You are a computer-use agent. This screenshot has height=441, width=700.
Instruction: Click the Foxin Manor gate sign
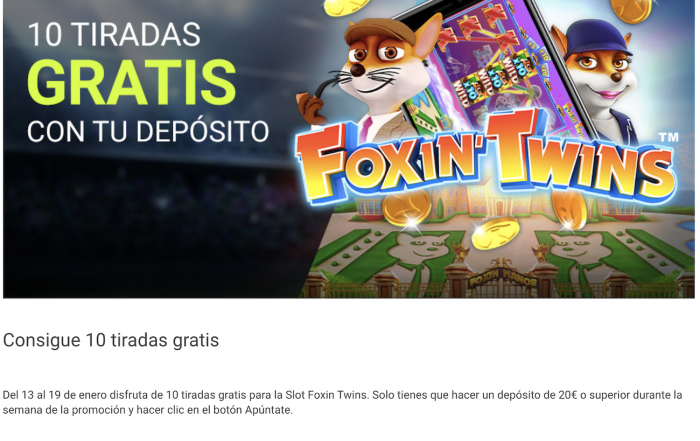[503, 281]
